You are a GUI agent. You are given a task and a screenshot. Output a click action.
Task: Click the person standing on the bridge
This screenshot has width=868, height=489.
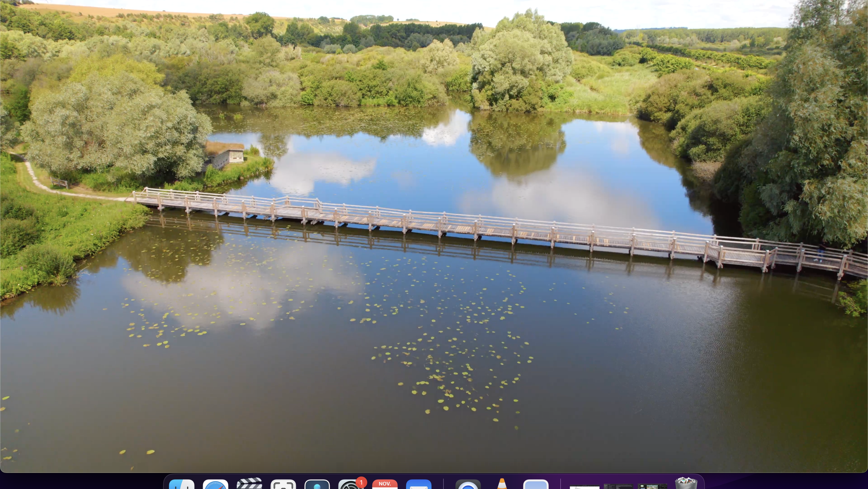[x=821, y=252]
